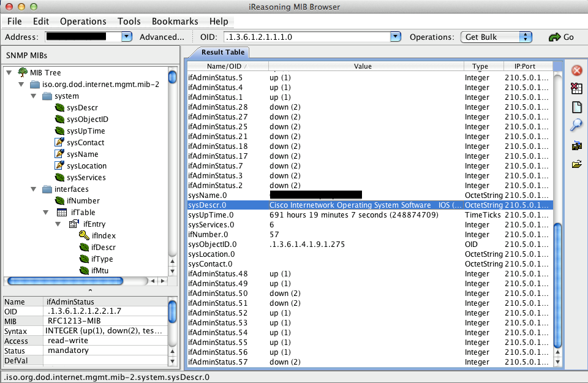
Task: Click the node details panel scrollbar thumb
Action: pos(173,311)
